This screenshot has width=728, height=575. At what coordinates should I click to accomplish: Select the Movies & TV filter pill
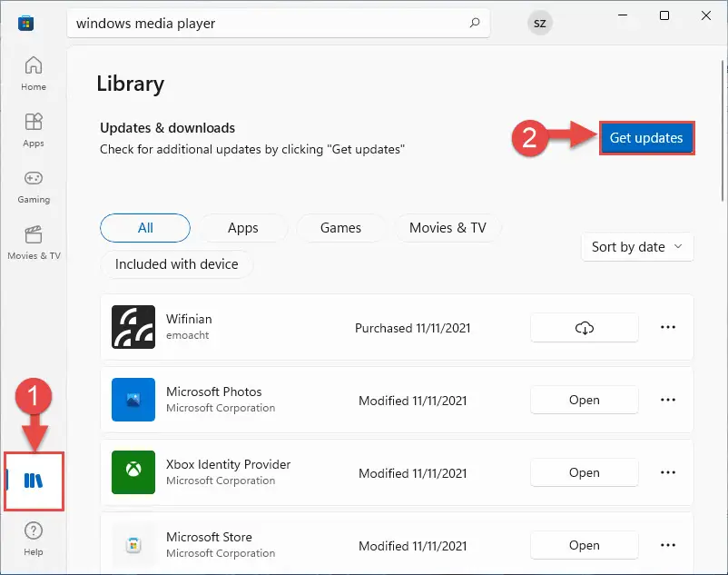click(x=448, y=228)
